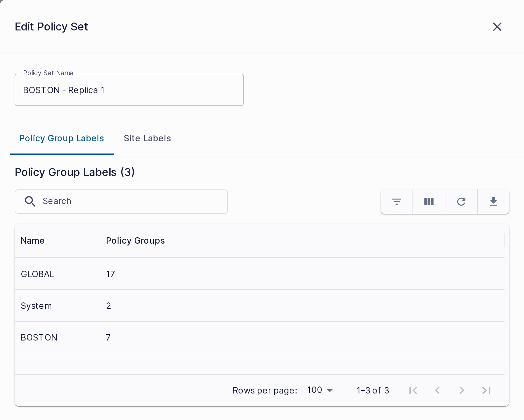
Task: Open the rows per page dropdown
Action: pos(320,390)
